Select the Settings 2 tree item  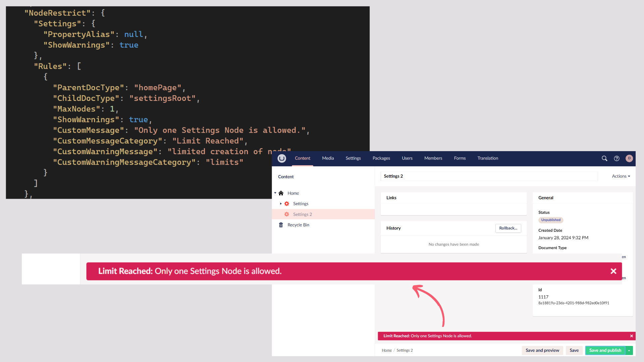tap(303, 215)
